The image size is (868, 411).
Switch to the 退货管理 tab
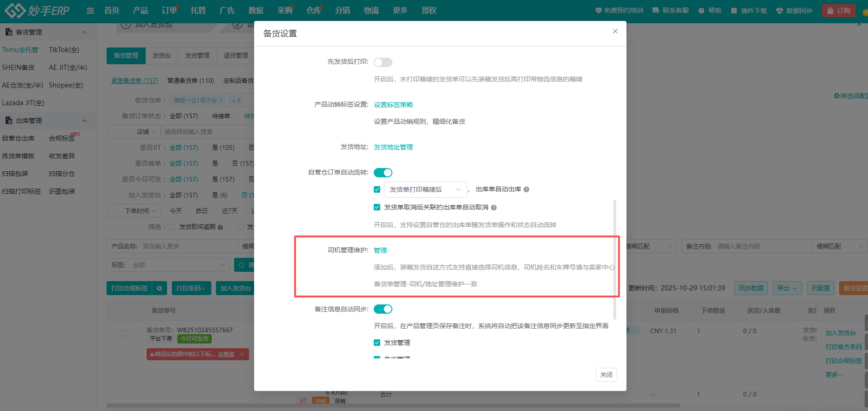(236, 55)
